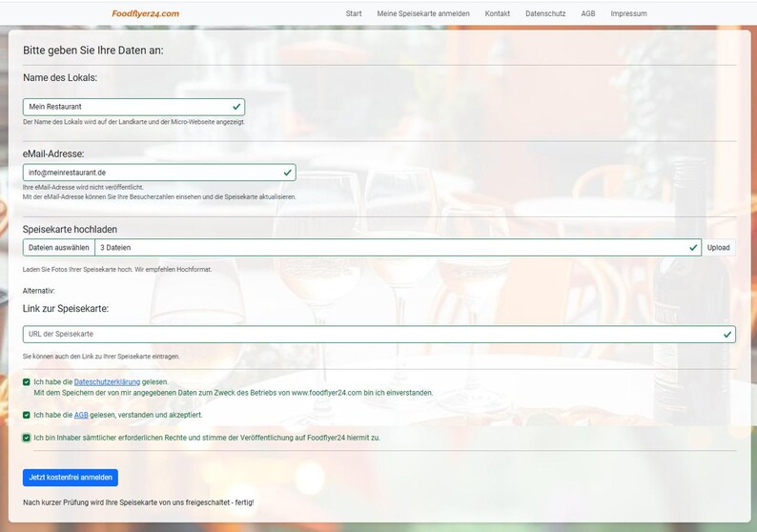Click the URL der Speisekarte field
The image size is (757, 532).
tap(379, 334)
